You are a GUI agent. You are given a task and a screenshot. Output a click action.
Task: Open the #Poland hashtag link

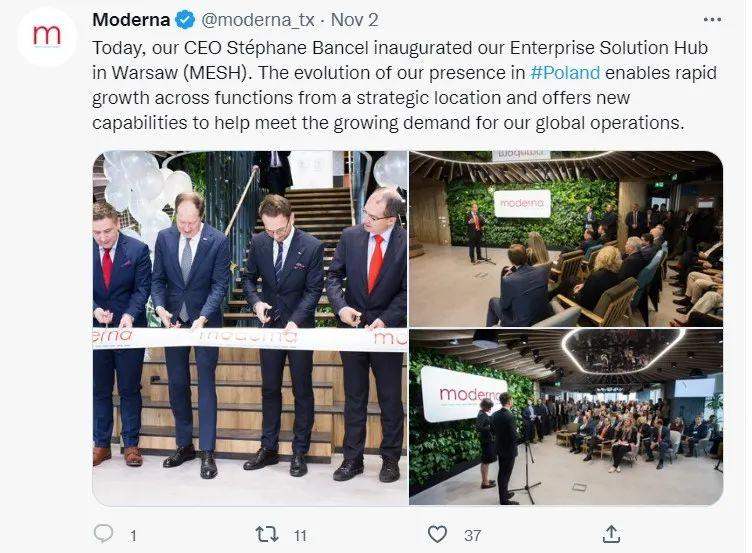click(x=565, y=72)
